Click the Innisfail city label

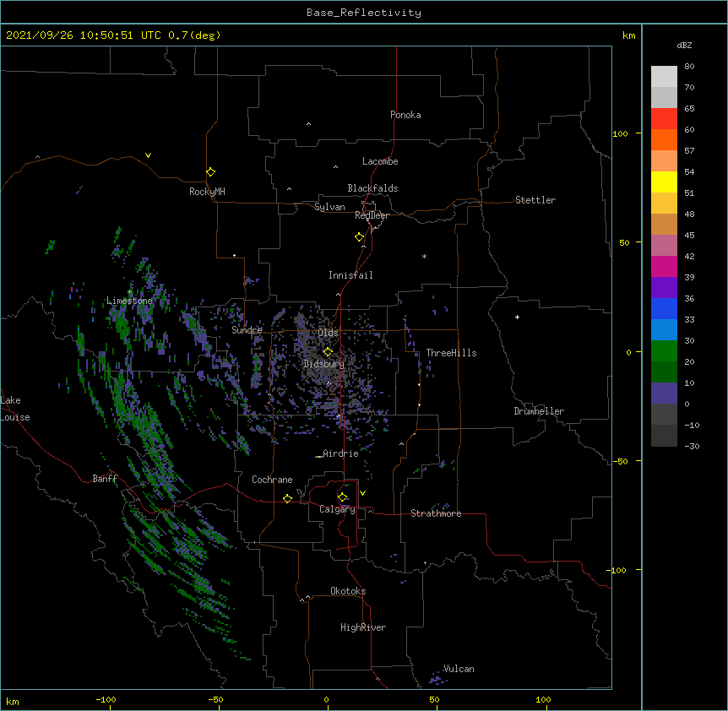(350, 275)
